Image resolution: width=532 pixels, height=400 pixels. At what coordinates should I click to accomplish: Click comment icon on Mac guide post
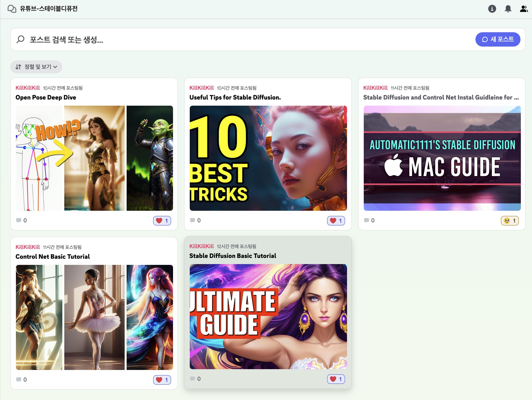click(x=366, y=220)
